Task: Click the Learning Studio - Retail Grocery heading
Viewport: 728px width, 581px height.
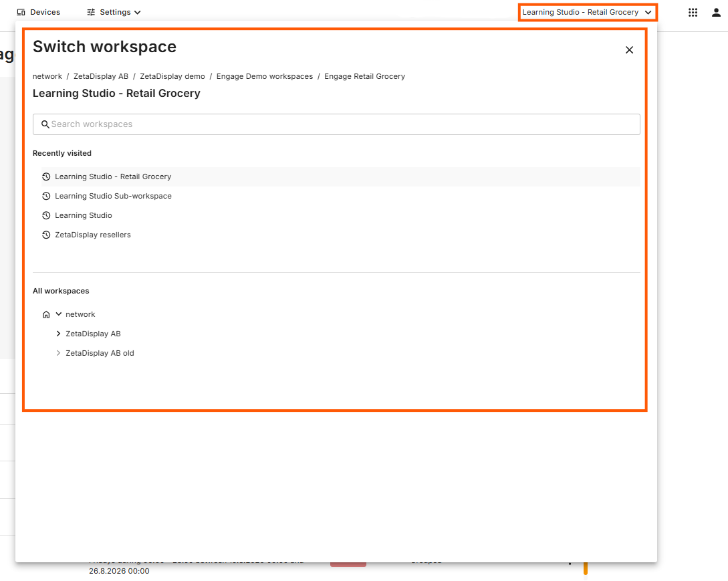Action: 116,94
